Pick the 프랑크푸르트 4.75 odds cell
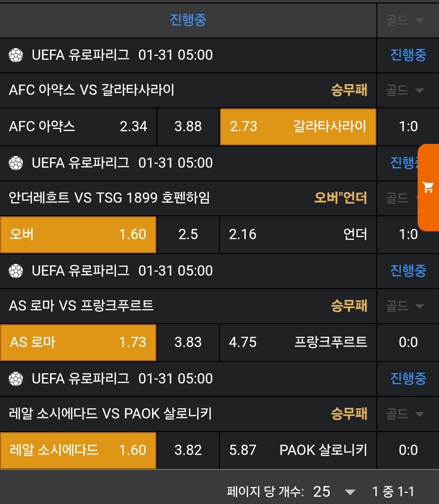The height and width of the screenshot is (504, 439). [x=298, y=342]
